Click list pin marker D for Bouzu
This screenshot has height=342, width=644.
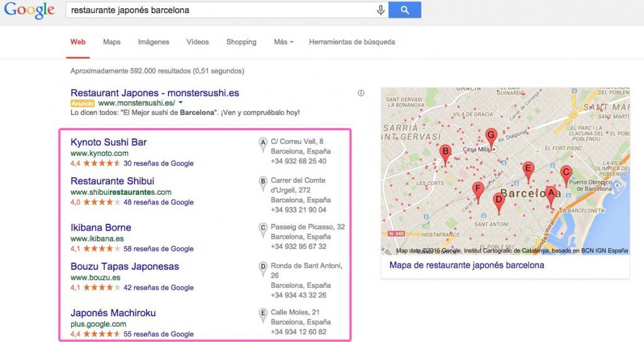[263, 269]
